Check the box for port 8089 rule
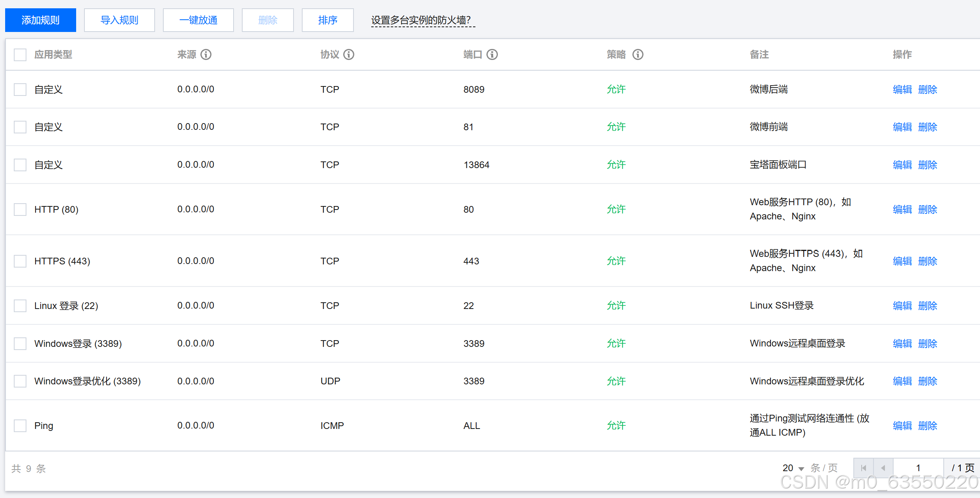 (20, 89)
